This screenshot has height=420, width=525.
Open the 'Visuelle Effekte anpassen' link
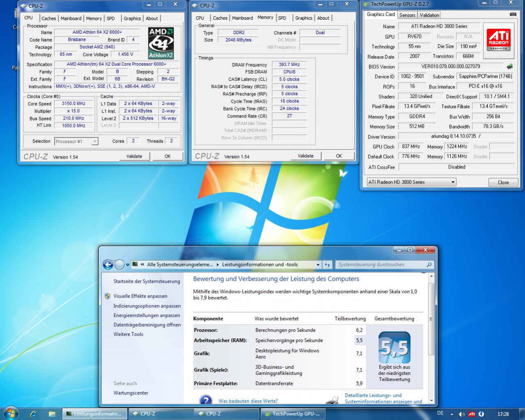click(140, 296)
